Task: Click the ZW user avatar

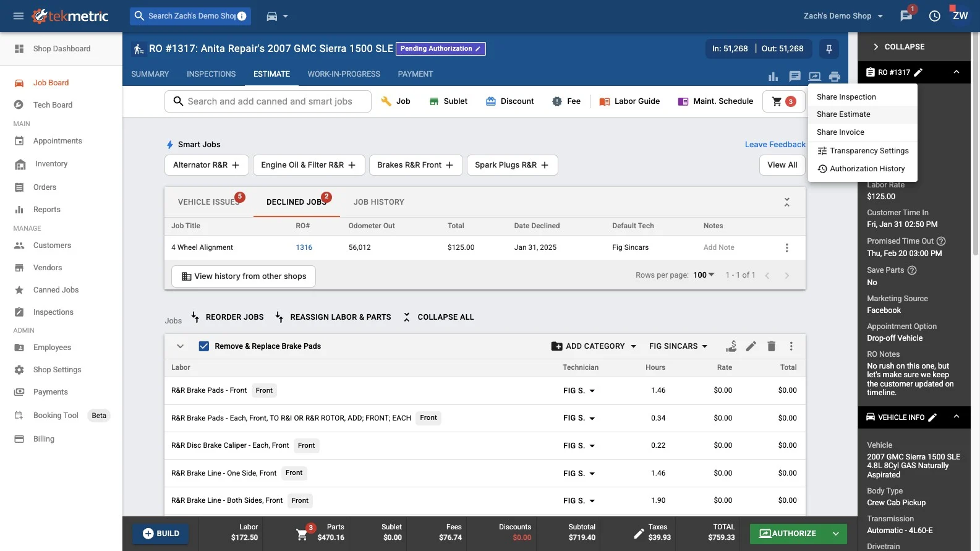Action: [960, 16]
